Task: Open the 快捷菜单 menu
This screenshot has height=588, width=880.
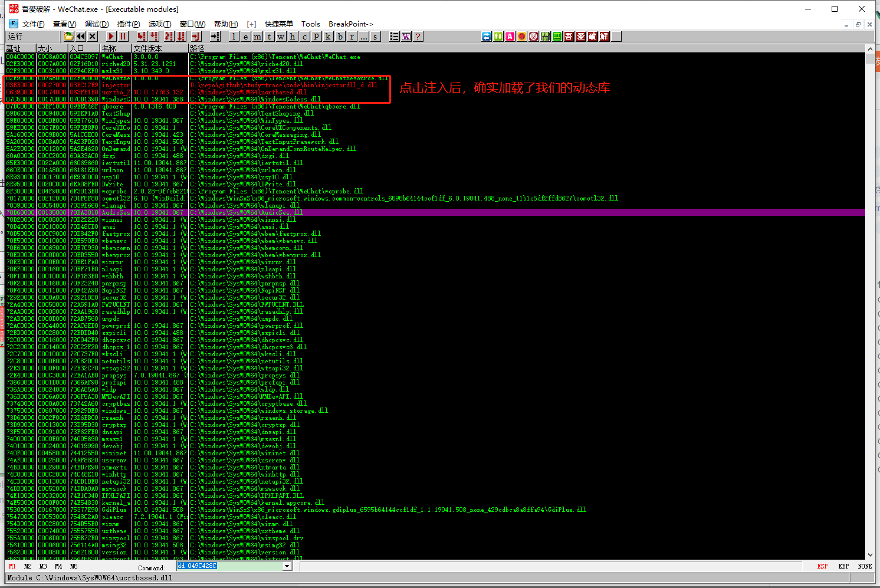Action: pyautogui.click(x=279, y=24)
